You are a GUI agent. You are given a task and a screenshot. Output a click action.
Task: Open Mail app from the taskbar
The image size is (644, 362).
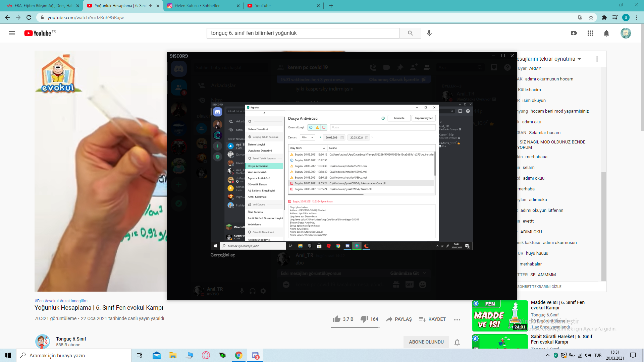(x=157, y=355)
